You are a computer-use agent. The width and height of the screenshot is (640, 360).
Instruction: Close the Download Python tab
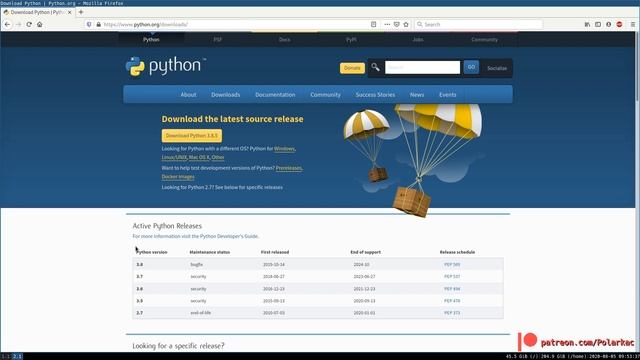click(70, 13)
